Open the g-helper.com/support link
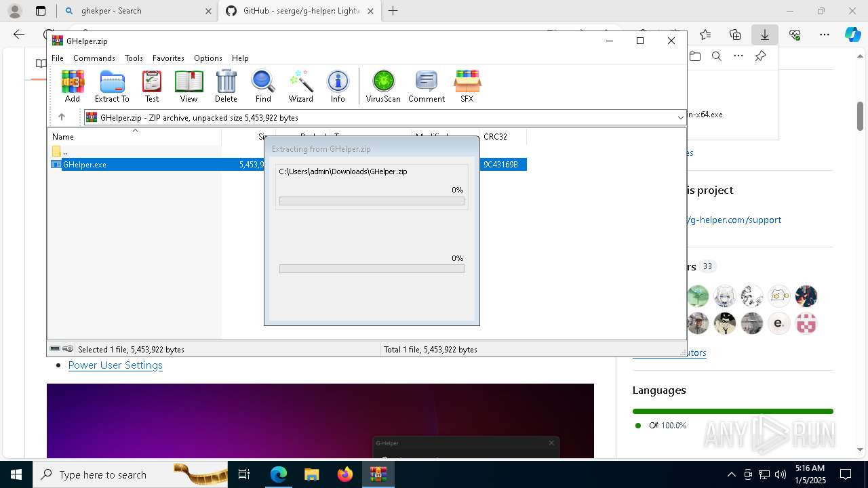868x488 pixels. coord(734,220)
